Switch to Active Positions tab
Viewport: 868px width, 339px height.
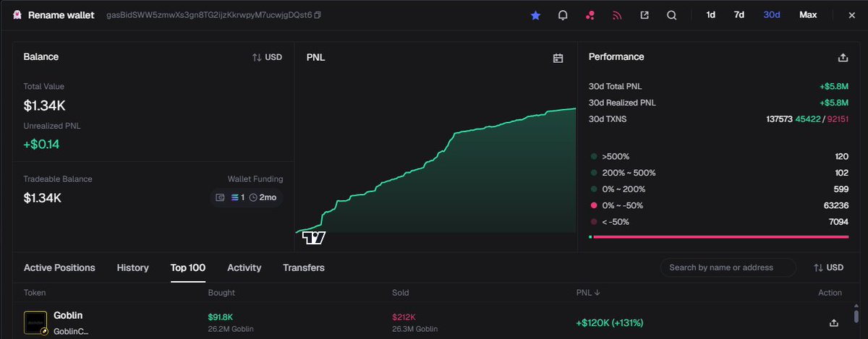click(59, 267)
